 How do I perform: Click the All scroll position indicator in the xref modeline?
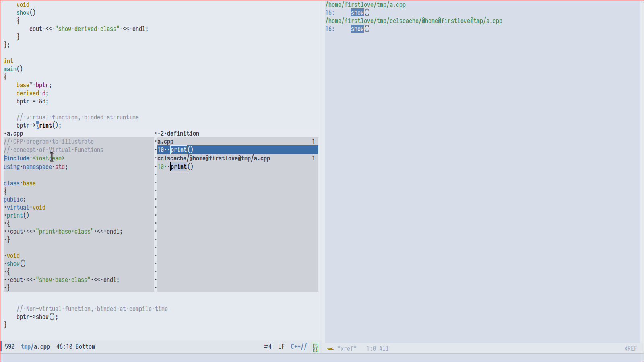383,348
